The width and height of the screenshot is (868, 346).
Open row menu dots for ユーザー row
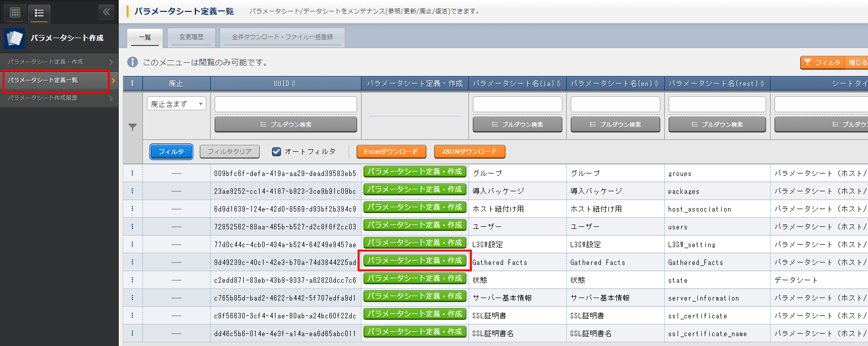[133, 226]
